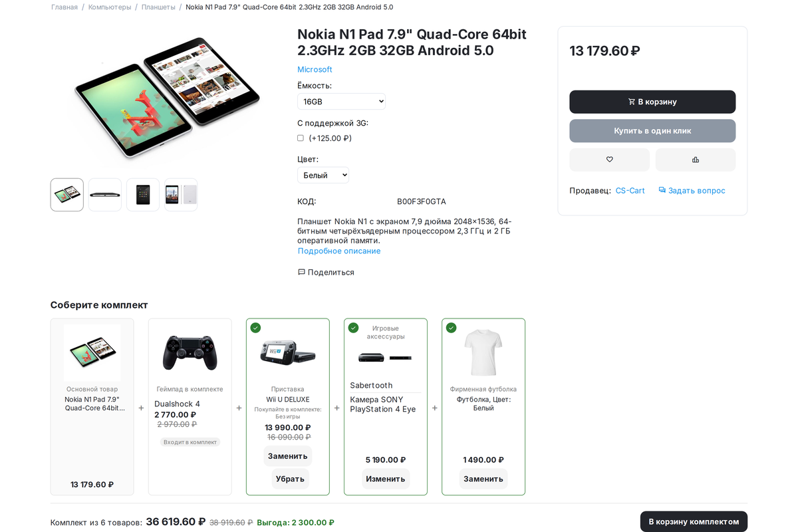Add to comparison list via chart icon
The image size is (798, 532).
click(x=696, y=160)
